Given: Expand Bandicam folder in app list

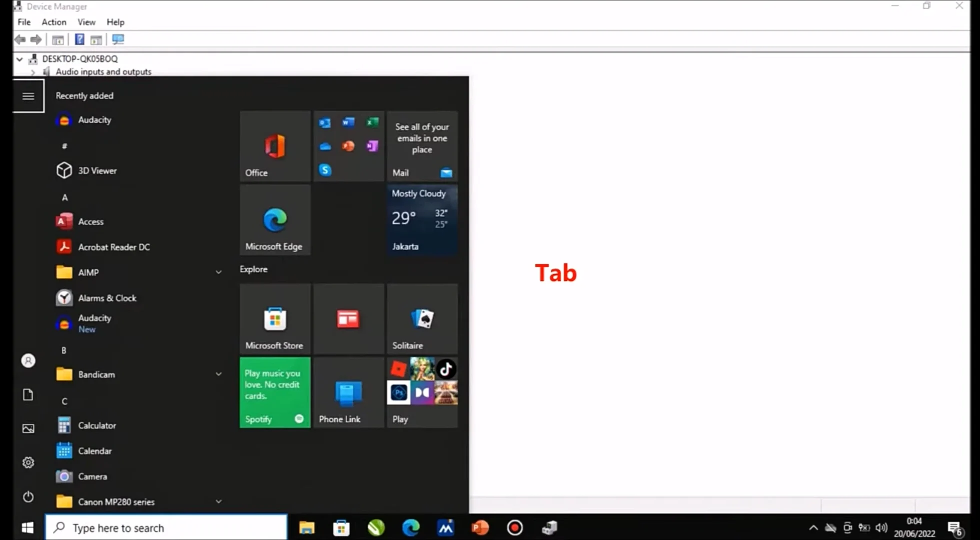Looking at the screenshot, I should pyautogui.click(x=218, y=373).
